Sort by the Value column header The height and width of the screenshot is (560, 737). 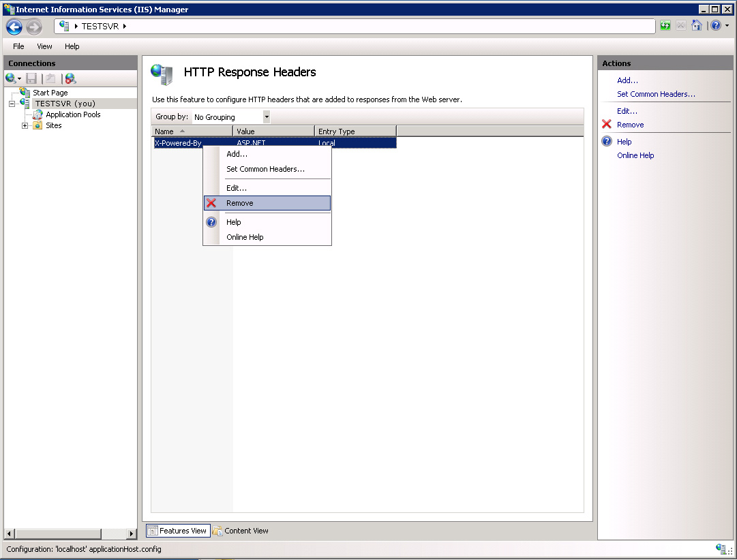coord(273,131)
